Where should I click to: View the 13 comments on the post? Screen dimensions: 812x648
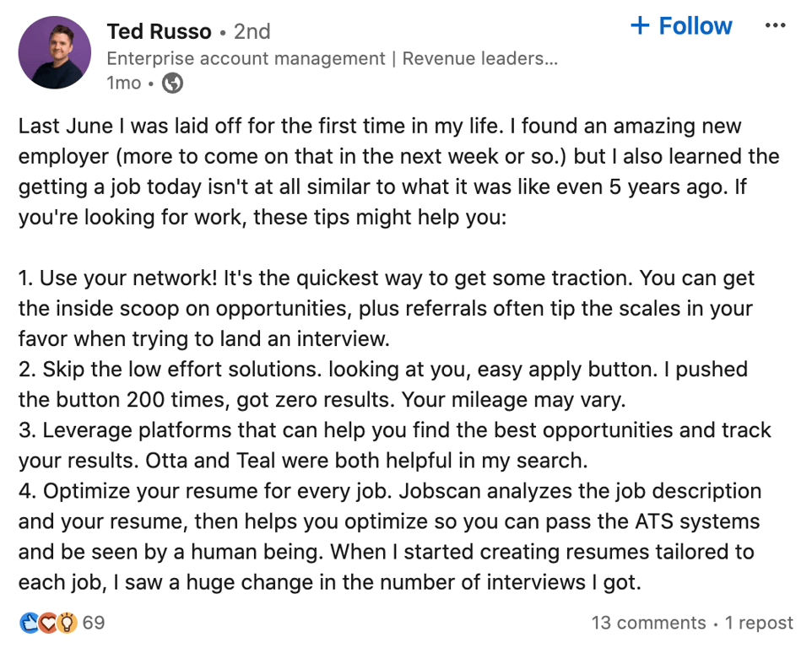648,622
